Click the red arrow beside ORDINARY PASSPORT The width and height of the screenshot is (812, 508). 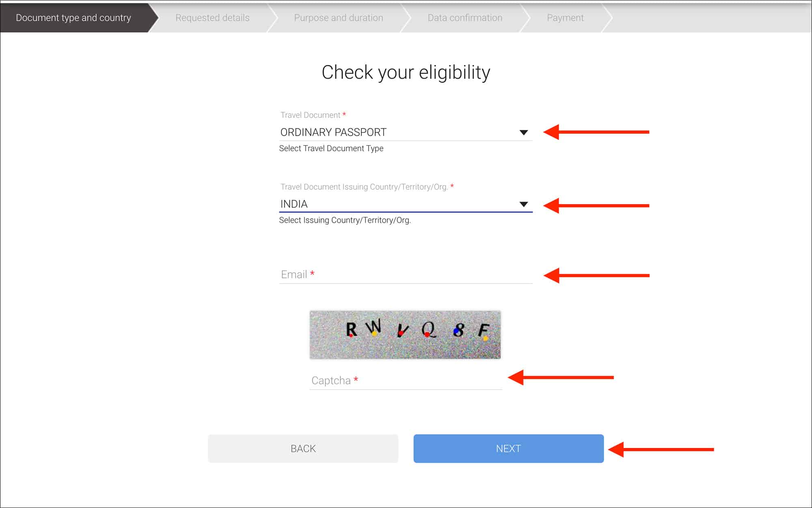pyautogui.click(x=596, y=132)
